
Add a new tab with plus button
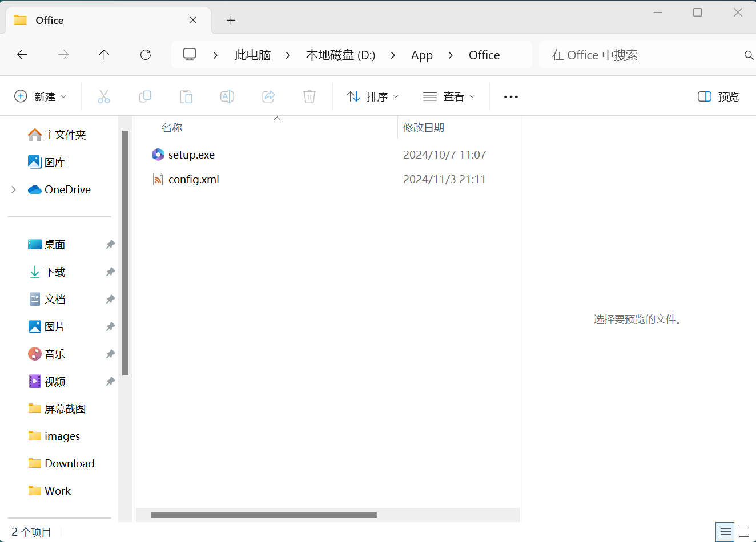[x=231, y=21]
